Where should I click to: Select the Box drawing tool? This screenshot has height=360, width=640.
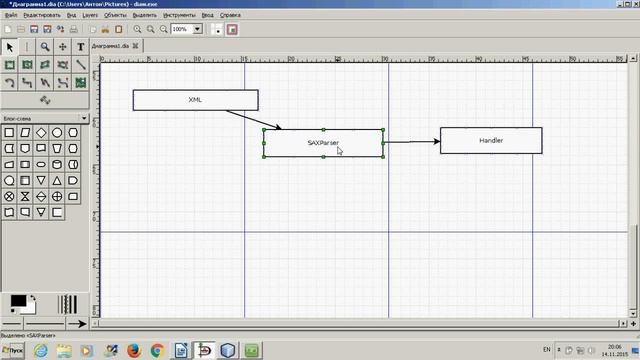9,65
